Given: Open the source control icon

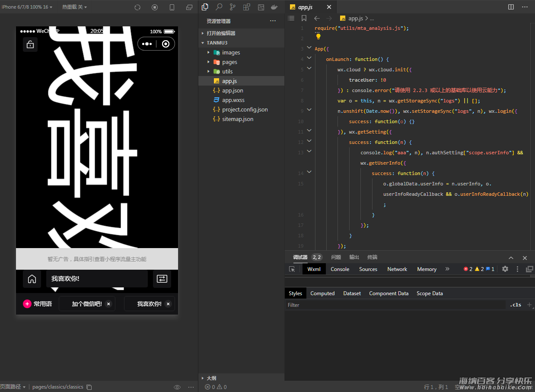Looking at the screenshot, I should coord(232,7).
